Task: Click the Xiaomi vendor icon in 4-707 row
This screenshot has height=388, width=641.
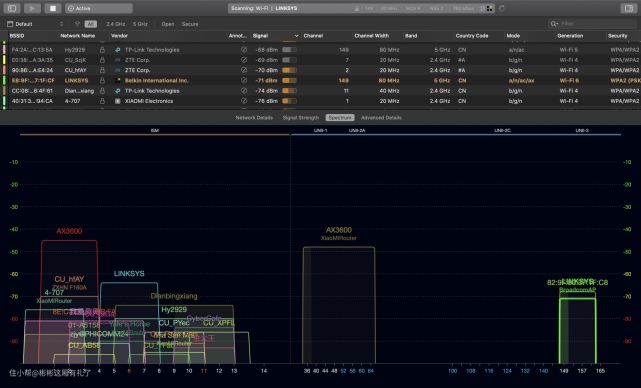Action: [x=117, y=101]
